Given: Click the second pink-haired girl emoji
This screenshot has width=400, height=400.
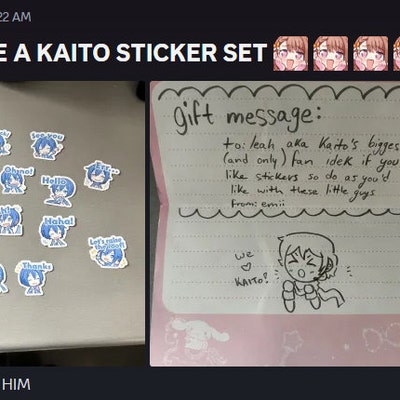Looking at the screenshot, I should 330,53.
